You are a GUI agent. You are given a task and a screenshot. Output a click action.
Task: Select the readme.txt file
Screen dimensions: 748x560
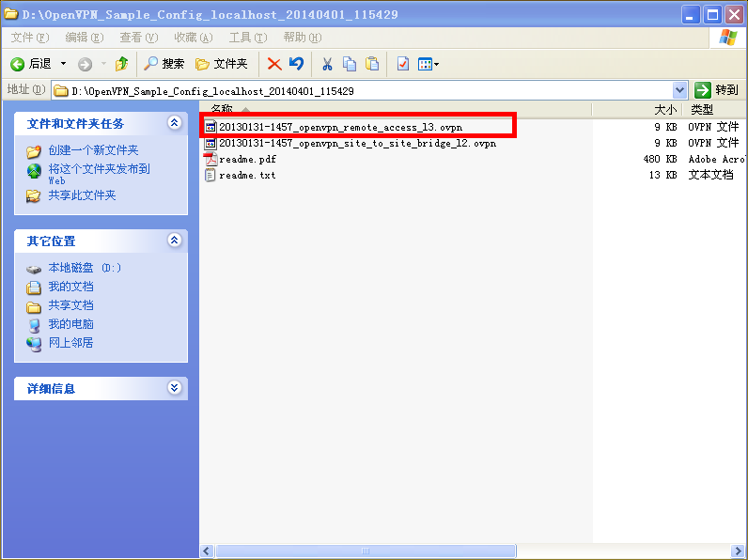(247, 175)
